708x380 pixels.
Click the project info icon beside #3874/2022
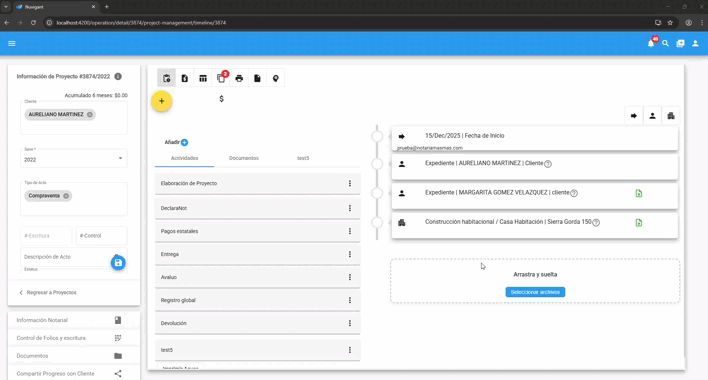[118, 76]
